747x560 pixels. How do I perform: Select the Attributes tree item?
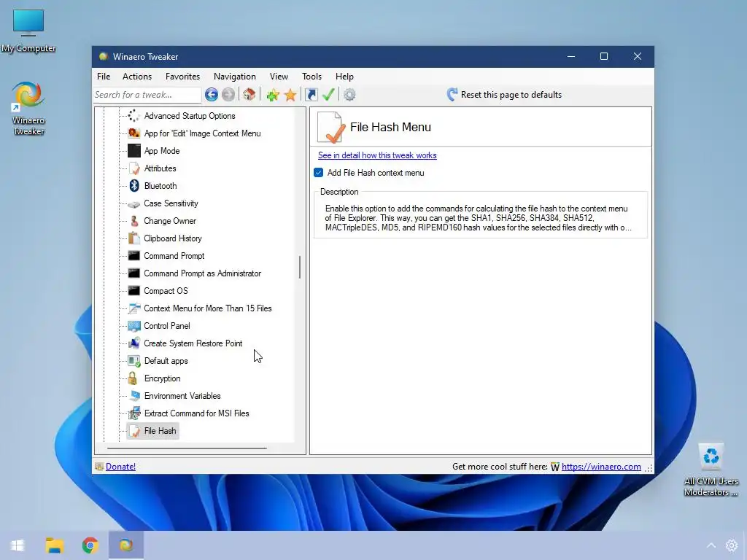point(160,168)
